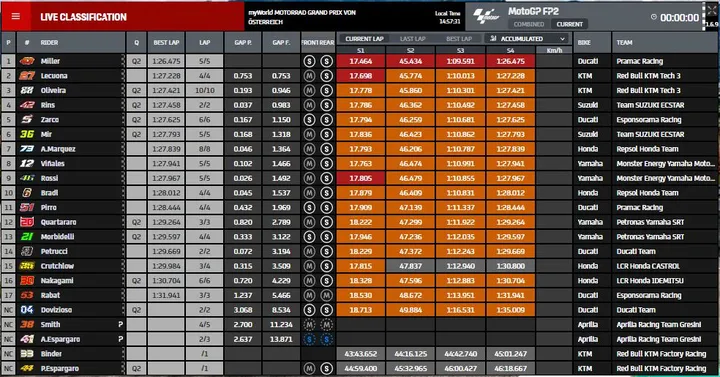This screenshot has height=377, width=720.
Task: Click the MotoGP logo
Action: click(486, 17)
